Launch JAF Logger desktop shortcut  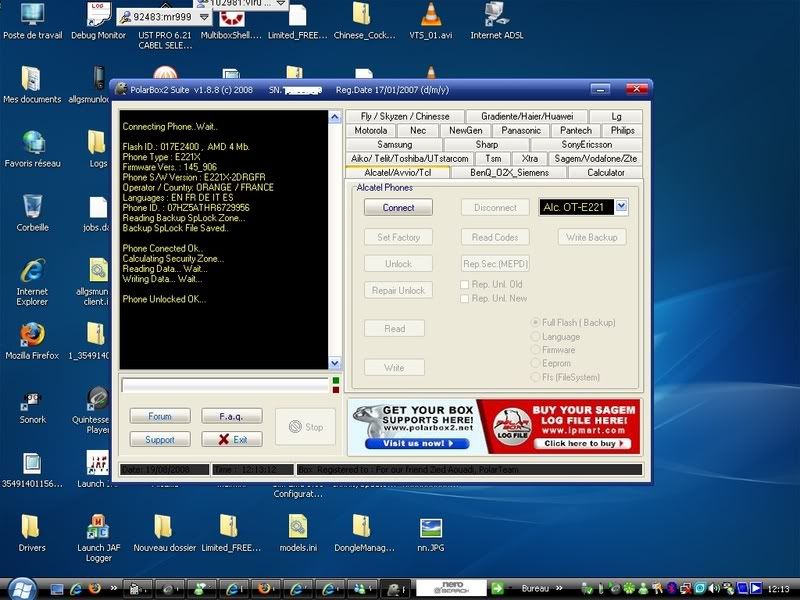point(98,538)
